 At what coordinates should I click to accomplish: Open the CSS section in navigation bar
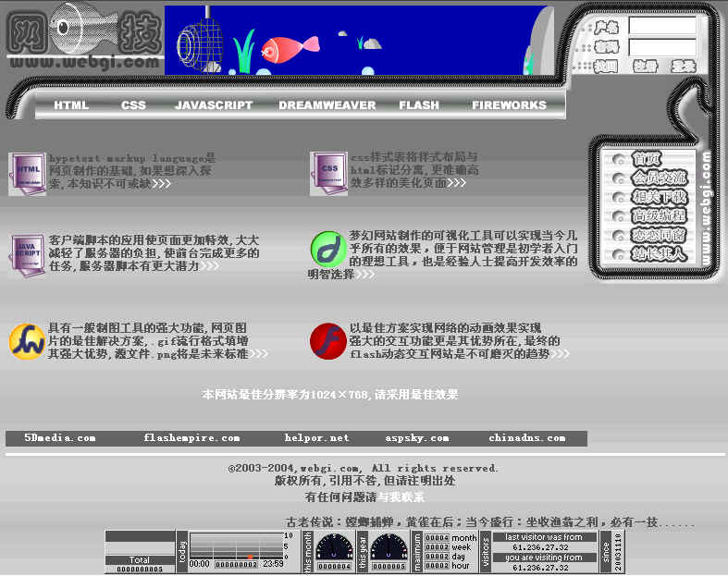coord(134,105)
